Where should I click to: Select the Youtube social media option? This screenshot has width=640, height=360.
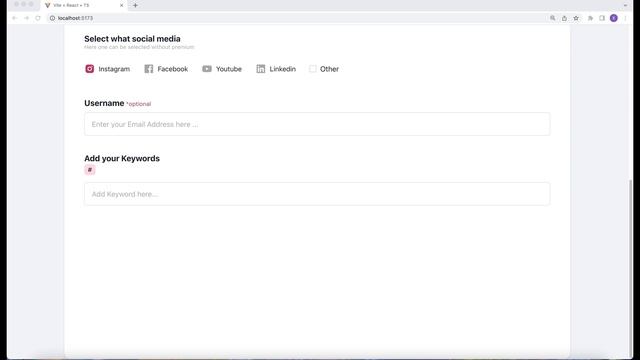(x=222, y=69)
